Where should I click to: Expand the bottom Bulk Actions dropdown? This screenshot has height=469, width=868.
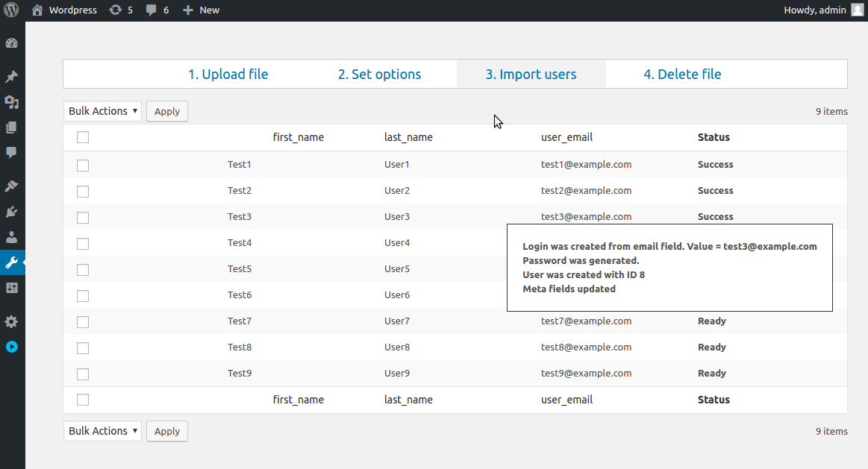(x=102, y=431)
